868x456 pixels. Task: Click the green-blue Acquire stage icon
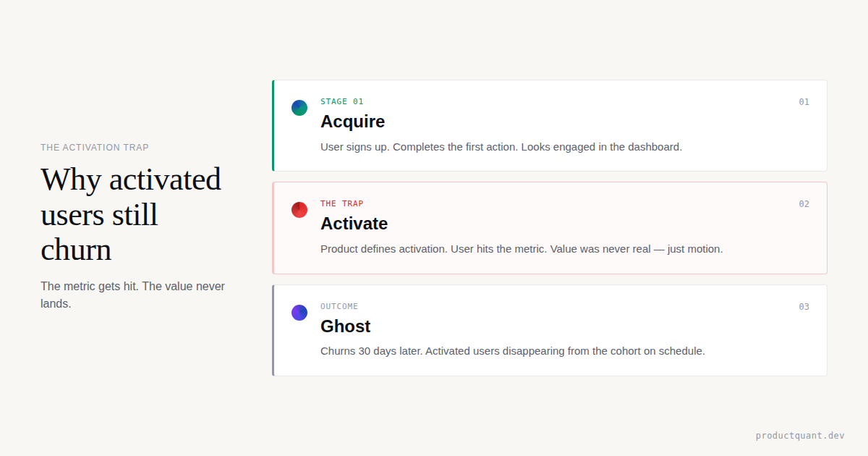299,108
